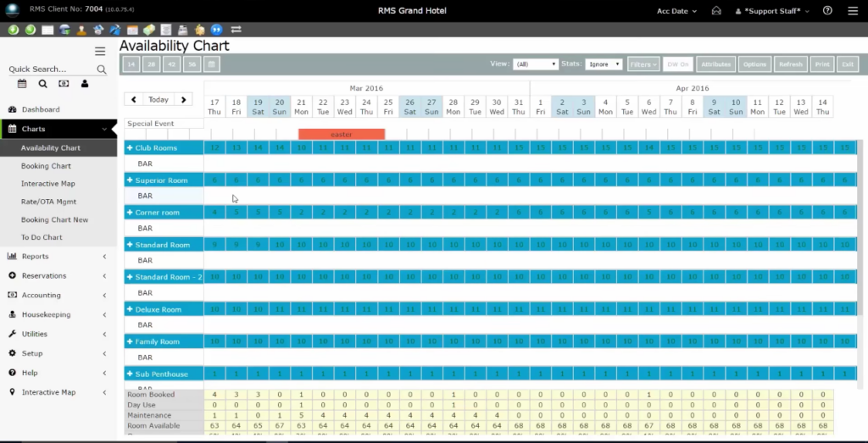Expand the Housekeeping sidebar menu
Viewport: 868px width, 443px height.
pos(58,314)
